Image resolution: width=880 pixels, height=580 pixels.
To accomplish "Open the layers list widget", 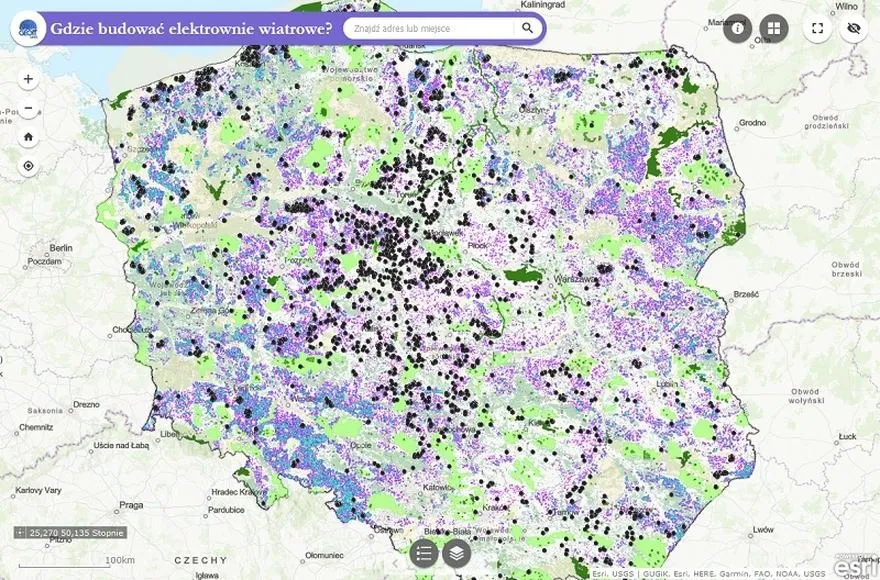I will 457,554.
